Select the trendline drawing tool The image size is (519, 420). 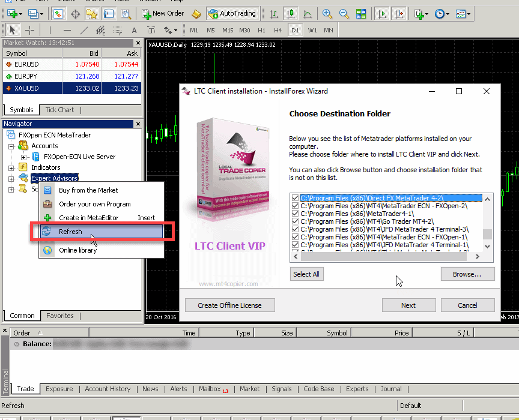point(84,31)
